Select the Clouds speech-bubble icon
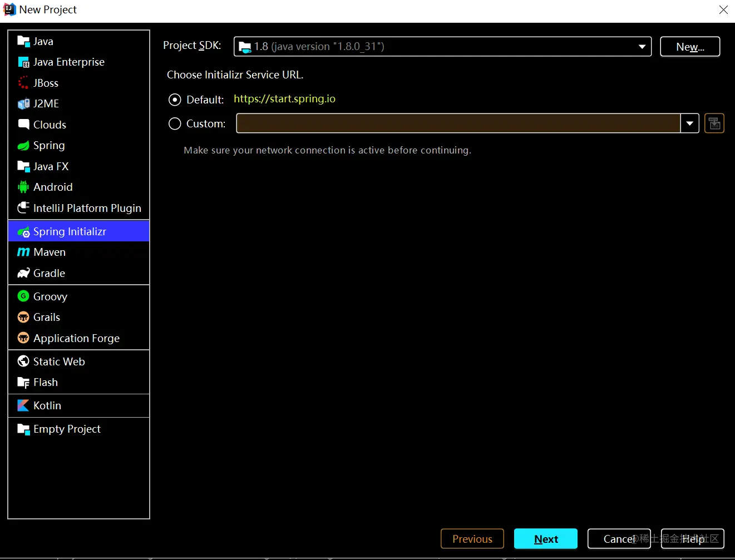Viewport: 735px width, 560px height. (23, 124)
